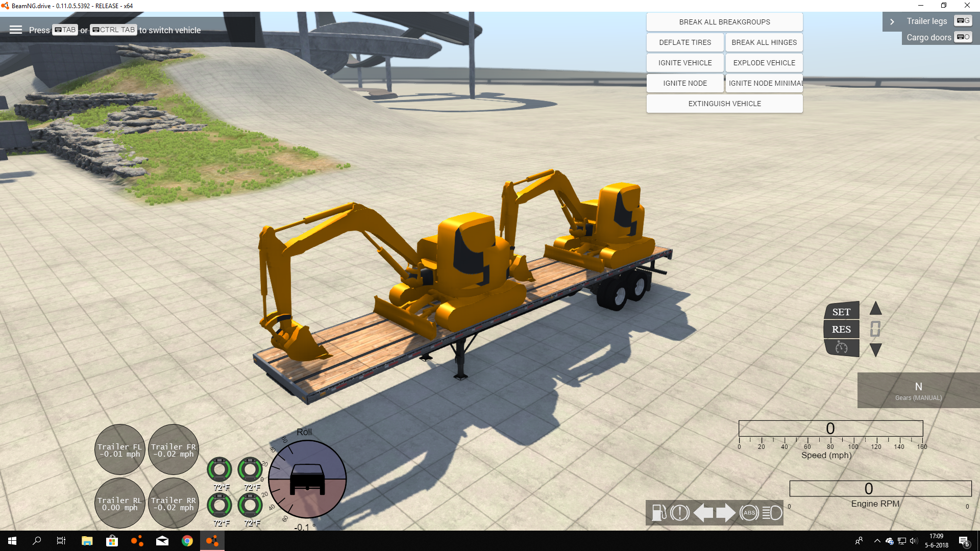Click the headlights high beam icon

772,512
